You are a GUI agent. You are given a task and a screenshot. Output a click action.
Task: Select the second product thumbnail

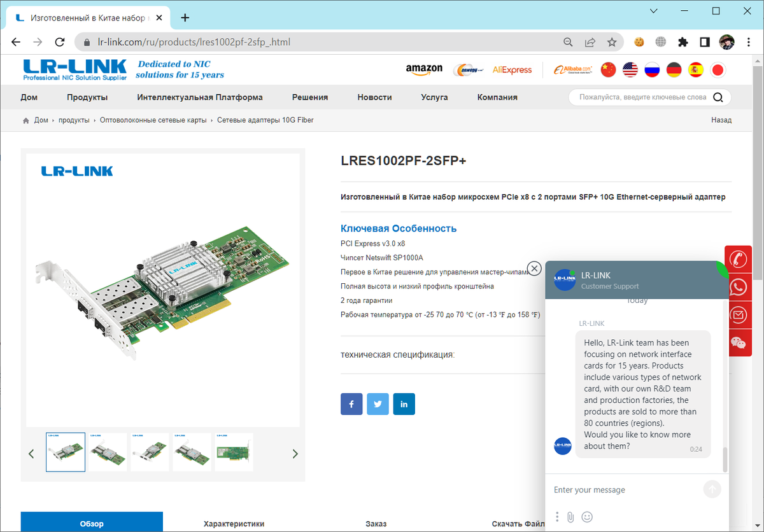pyautogui.click(x=108, y=452)
